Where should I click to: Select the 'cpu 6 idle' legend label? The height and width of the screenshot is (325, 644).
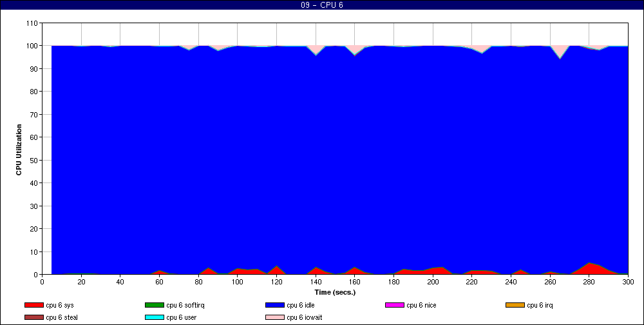301,305
